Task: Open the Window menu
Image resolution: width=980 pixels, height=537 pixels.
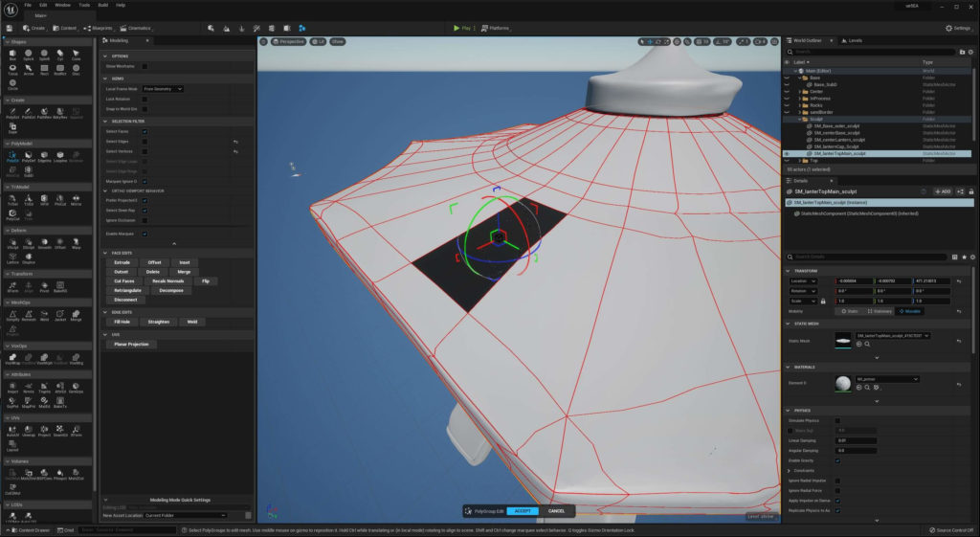Action: [62, 5]
